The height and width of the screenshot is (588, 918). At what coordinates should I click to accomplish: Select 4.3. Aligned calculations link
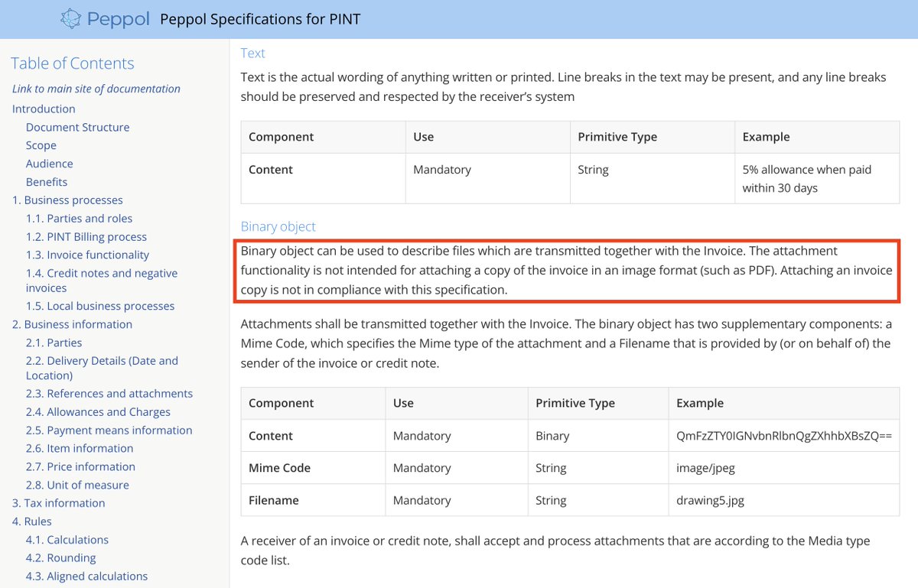(x=87, y=576)
